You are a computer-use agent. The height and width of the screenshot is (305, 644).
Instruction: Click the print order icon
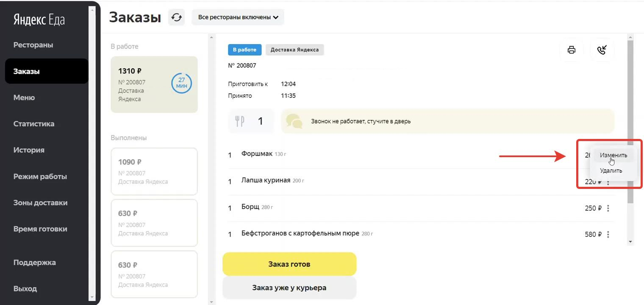571,50
